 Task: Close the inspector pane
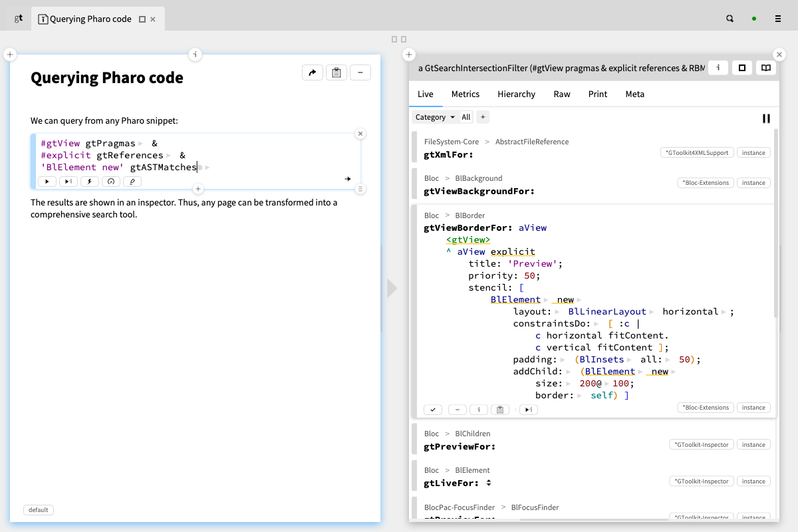pyautogui.click(x=779, y=55)
